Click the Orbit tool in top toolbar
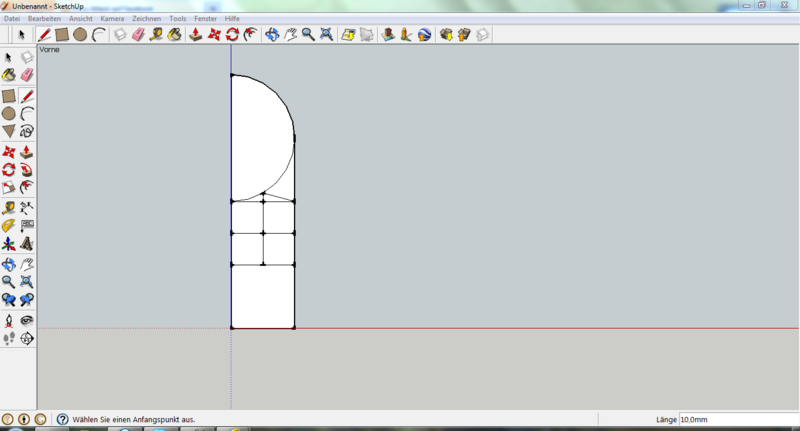The image size is (800, 431). pos(272,35)
